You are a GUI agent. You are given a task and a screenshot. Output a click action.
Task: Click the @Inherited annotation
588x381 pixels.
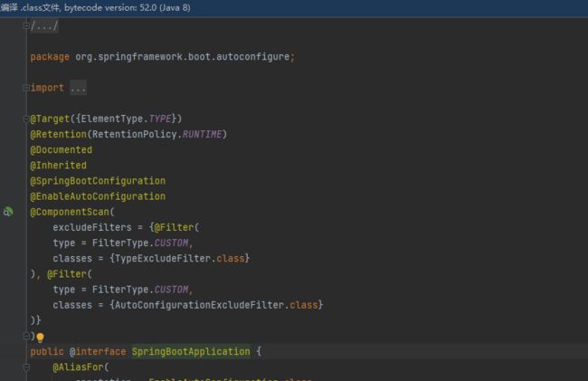pyautogui.click(x=59, y=166)
